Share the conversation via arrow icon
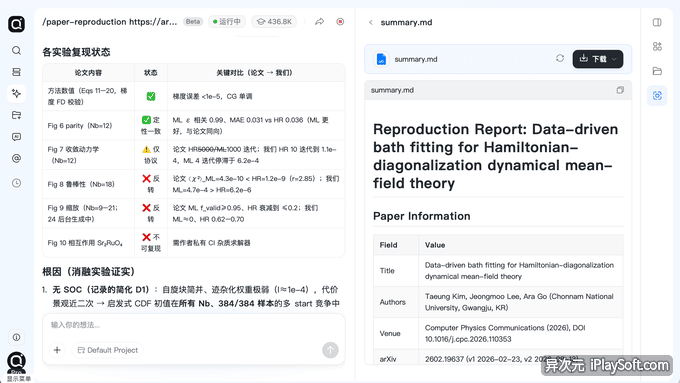 pos(320,22)
